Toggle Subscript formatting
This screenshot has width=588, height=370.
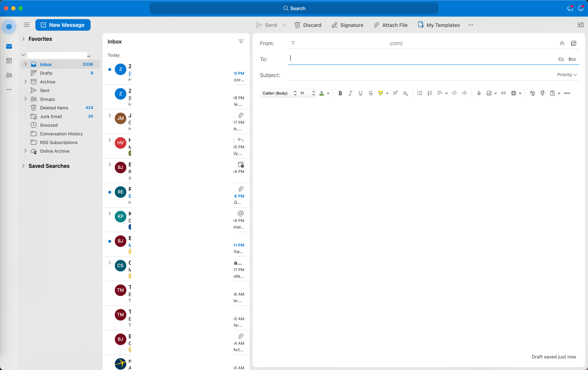(x=405, y=93)
